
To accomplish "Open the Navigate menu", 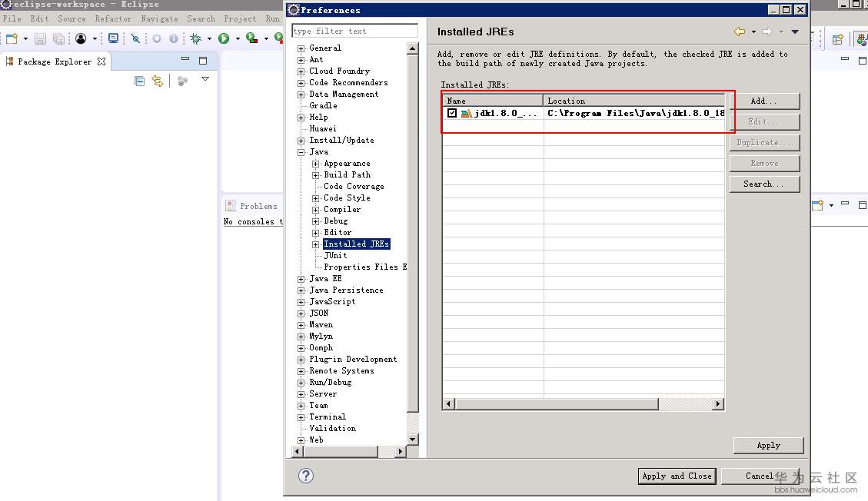I will coord(159,18).
